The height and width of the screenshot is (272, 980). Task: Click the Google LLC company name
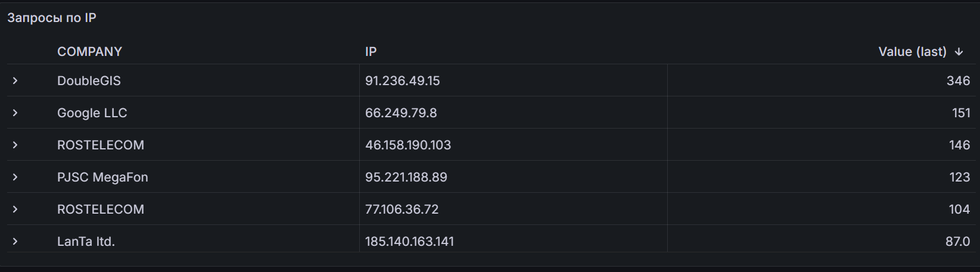coord(92,112)
